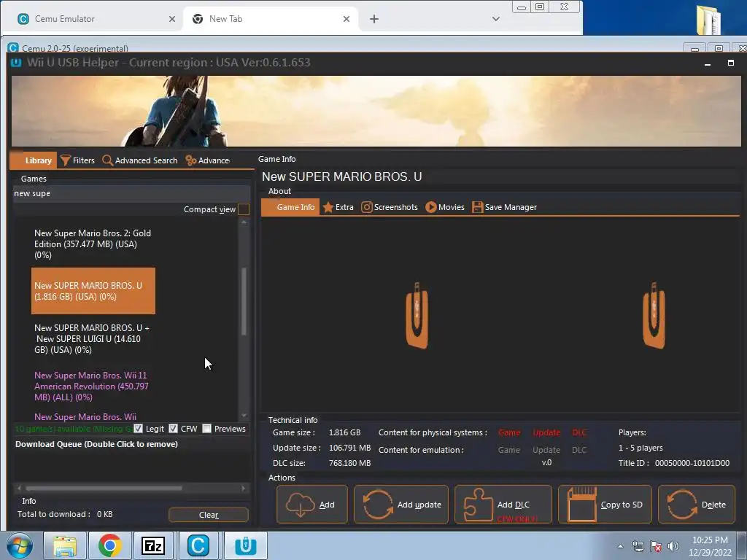Launch Google Chrome from taskbar
Screen dimensions: 747x560
point(109,545)
